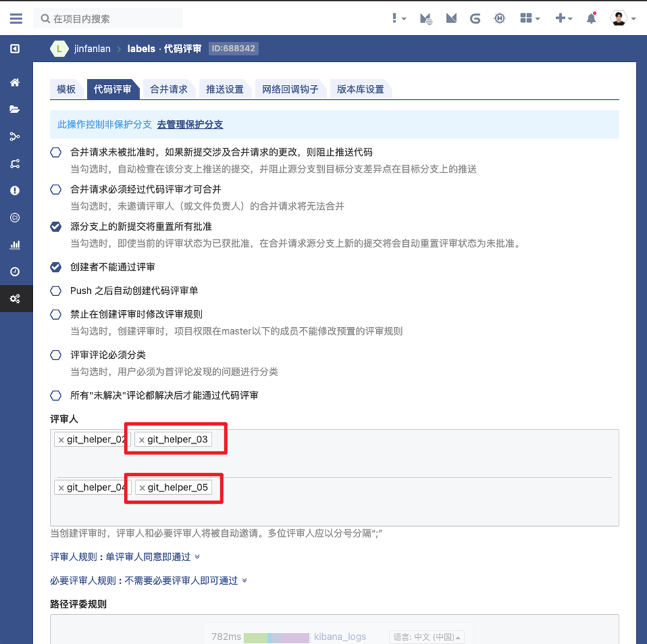
Task: Open the 网络回调钩子 tab
Action: [290, 88]
